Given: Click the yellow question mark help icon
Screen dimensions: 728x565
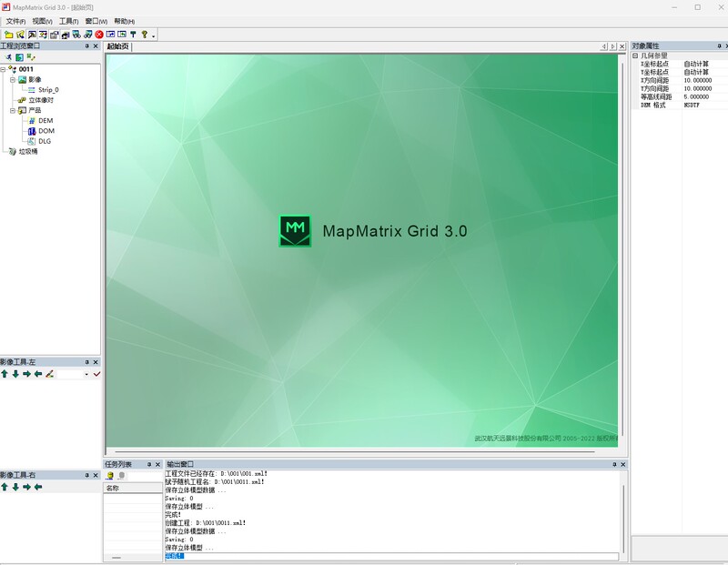Looking at the screenshot, I should tap(145, 35).
